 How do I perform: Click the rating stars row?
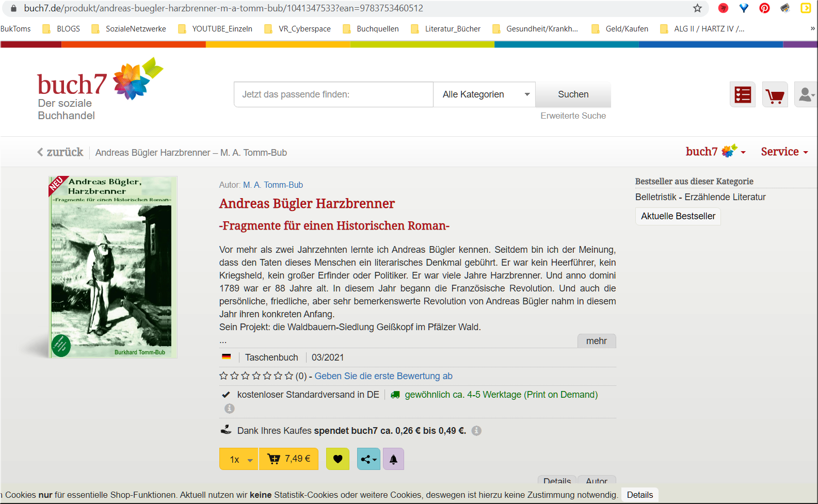pyautogui.click(x=256, y=376)
